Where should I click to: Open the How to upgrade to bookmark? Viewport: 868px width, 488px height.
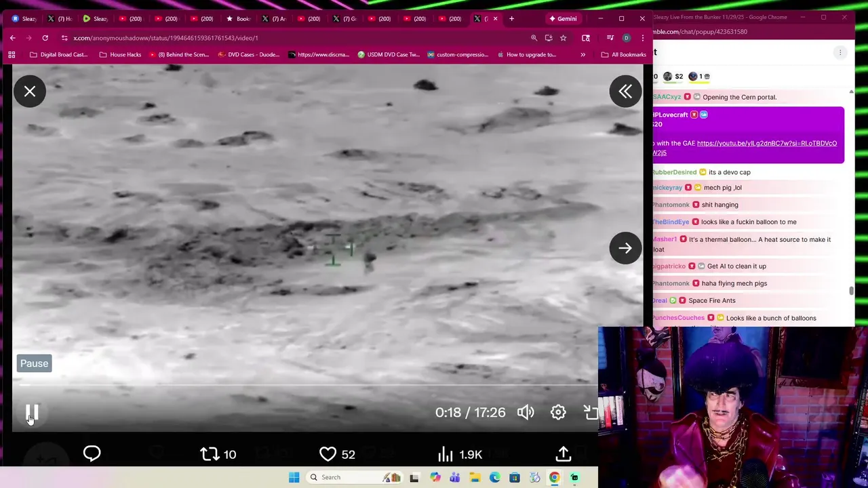point(526,55)
